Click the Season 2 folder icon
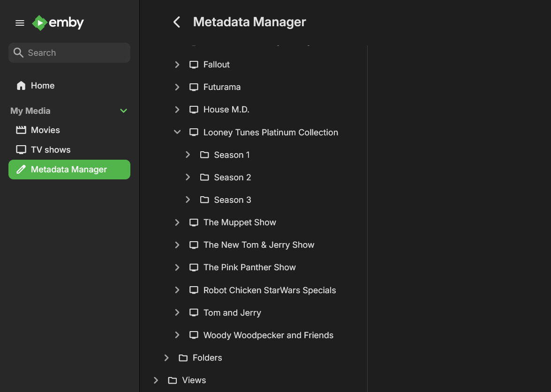The width and height of the screenshot is (551, 392). [x=204, y=178]
